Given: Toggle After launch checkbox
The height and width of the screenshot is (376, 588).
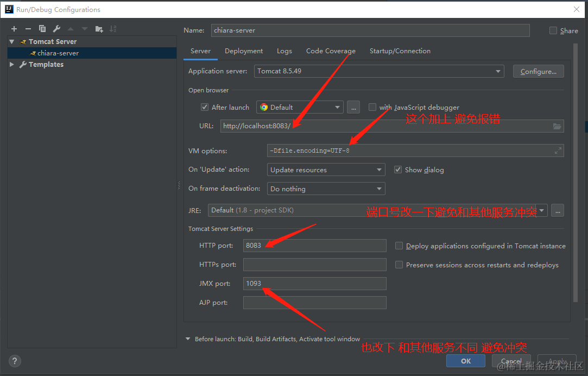Looking at the screenshot, I should click(205, 108).
